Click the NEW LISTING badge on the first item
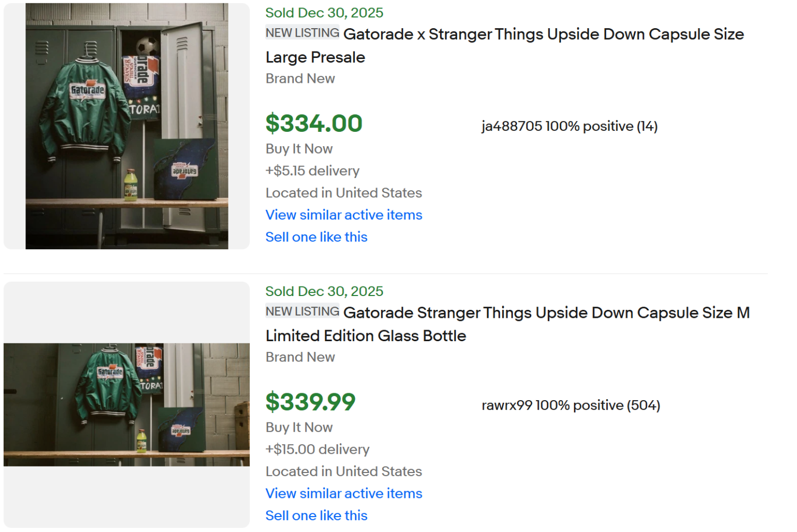This screenshot has width=797, height=532. click(x=302, y=32)
